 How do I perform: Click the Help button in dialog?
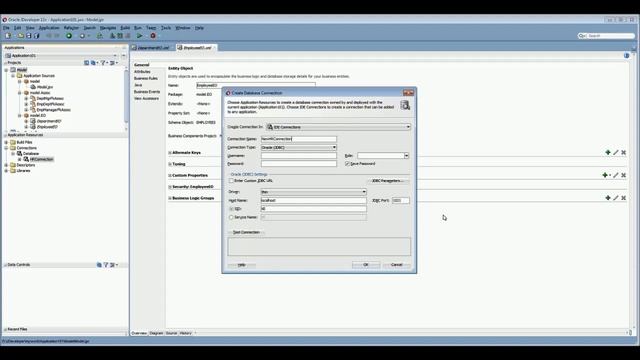[242, 265]
